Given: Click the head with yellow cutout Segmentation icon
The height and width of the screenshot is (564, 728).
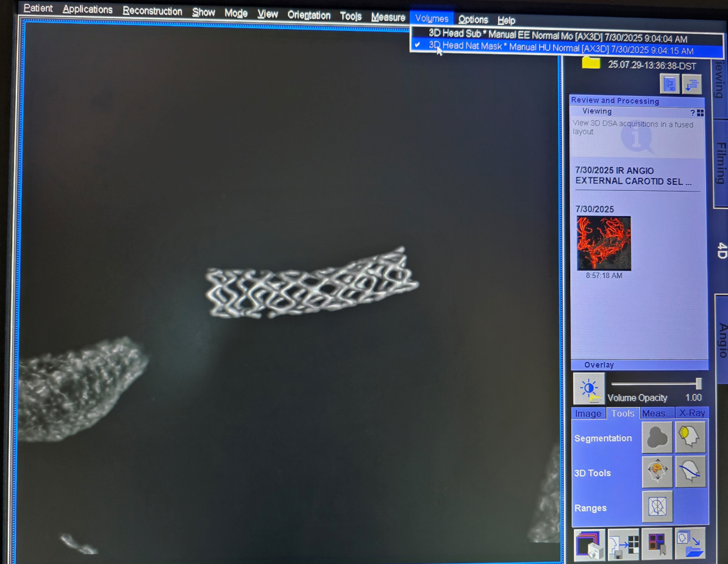Looking at the screenshot, I should pos(690,437).
